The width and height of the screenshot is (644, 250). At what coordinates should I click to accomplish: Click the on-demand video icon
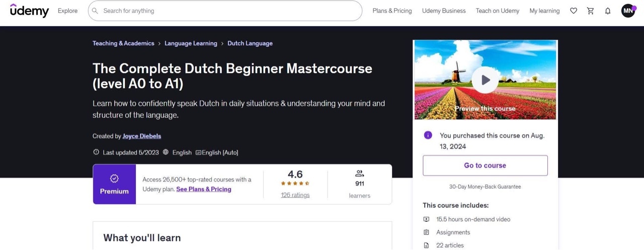point(427,219)
